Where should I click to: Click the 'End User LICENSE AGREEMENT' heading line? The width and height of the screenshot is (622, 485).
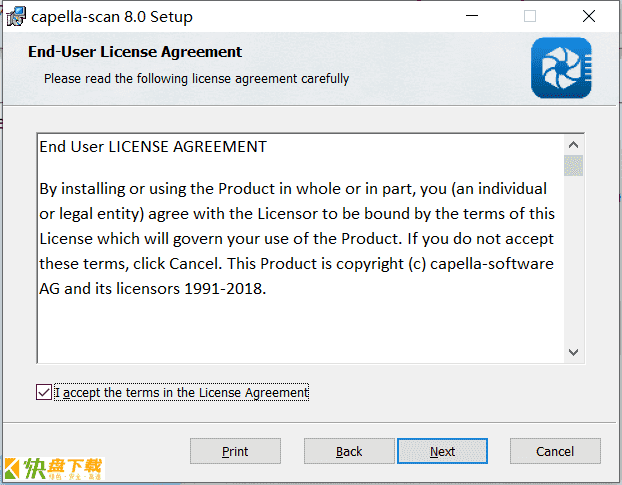click(x=153, y=147)
